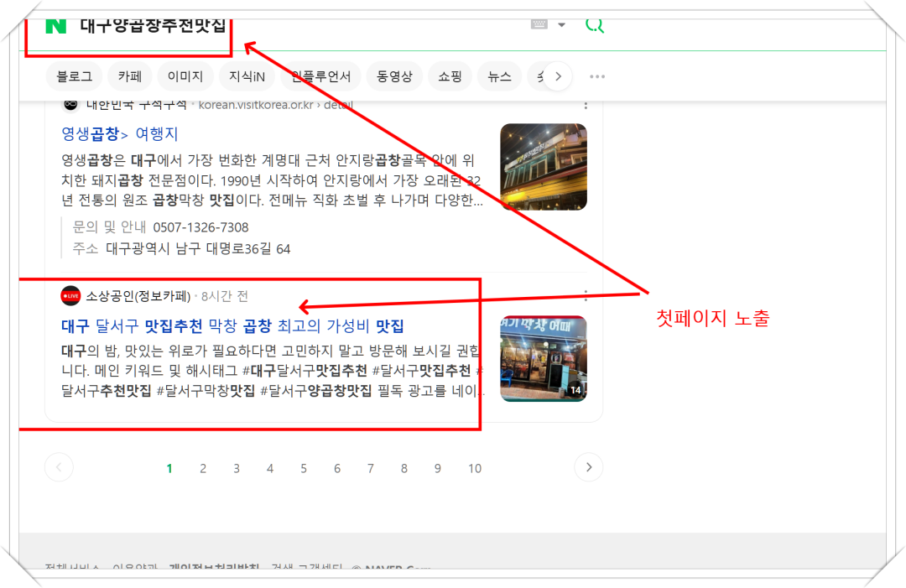The width and height of the screenshot is (906, 588).
Task: Go to results page 7
Action: coord(371,468)
